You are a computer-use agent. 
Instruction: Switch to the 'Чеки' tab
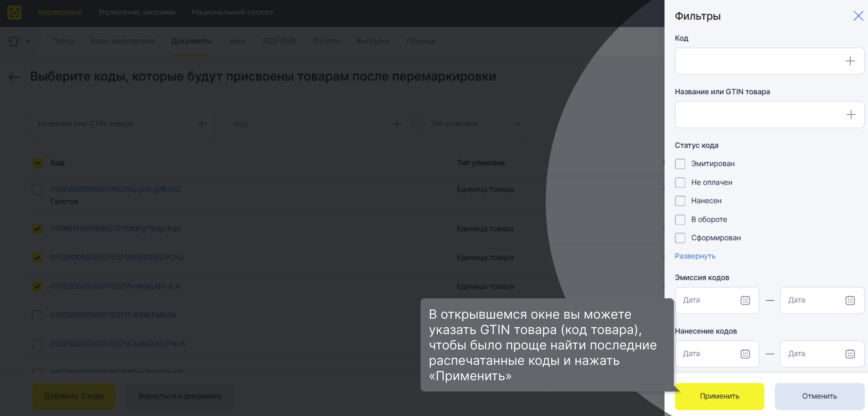237,41
